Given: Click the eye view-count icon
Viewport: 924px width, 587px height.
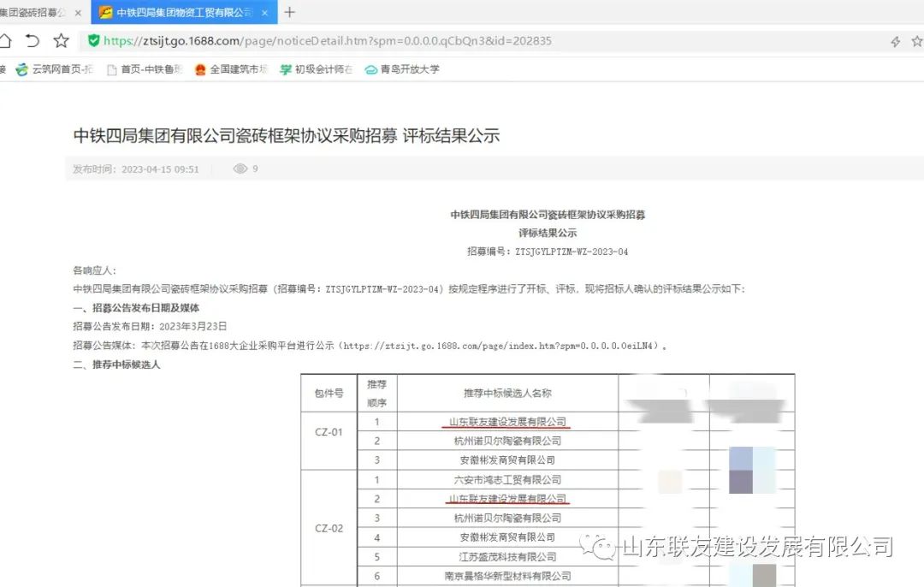Looking at the screenshot, I should pos(240,169).
